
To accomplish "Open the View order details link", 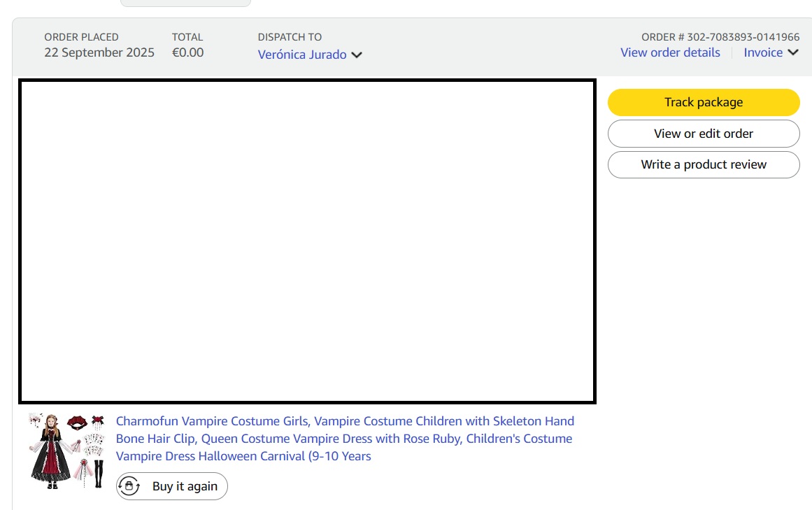I will [669, 52].
